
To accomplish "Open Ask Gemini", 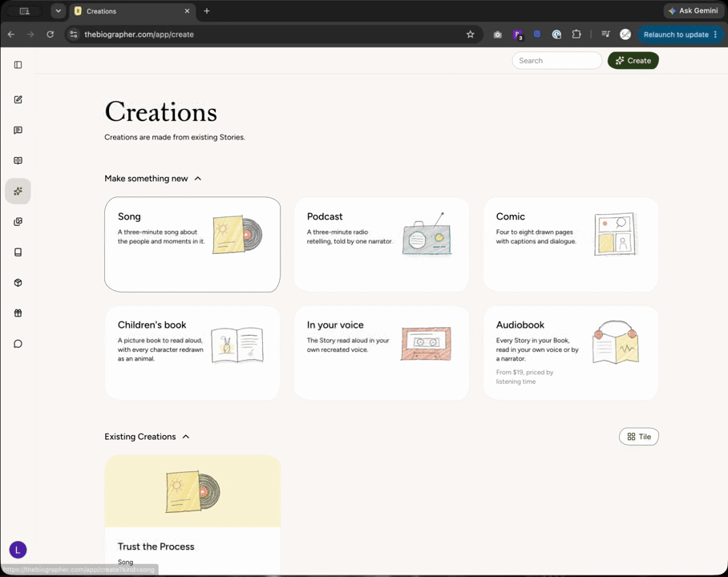I will point(694,10).
